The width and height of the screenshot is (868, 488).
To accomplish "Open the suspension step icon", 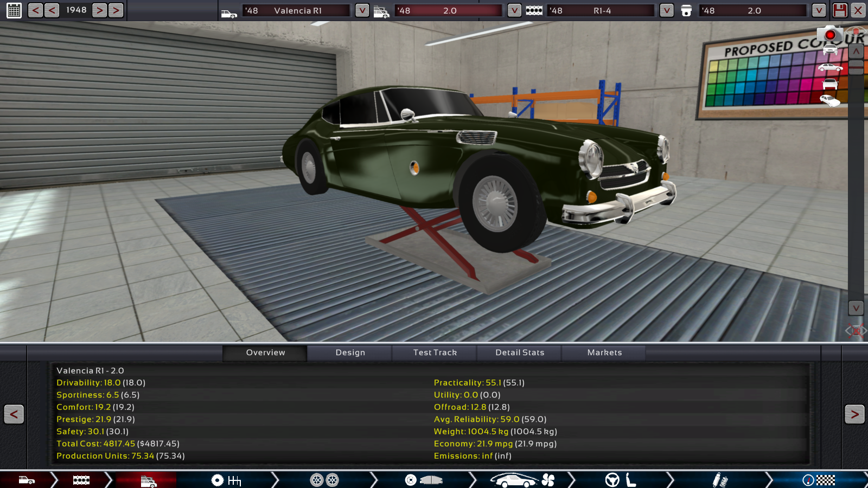I will pyautogui.click(x=719, y=480).
